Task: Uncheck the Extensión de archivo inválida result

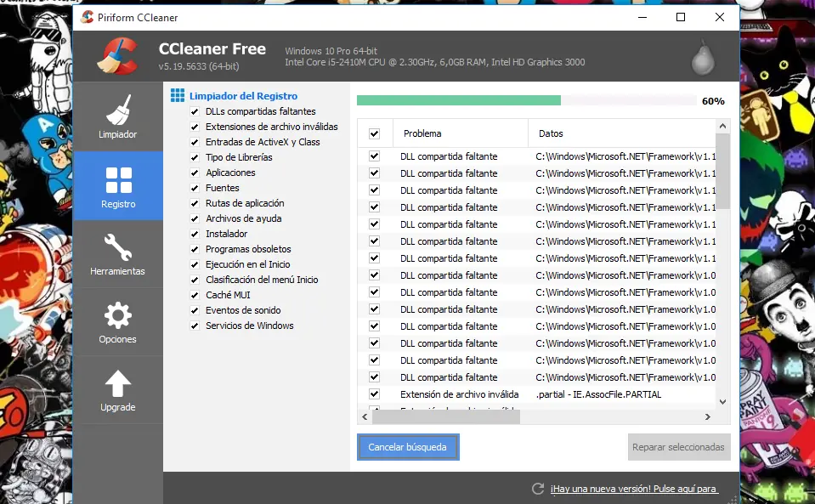Action: click(374, 394)
